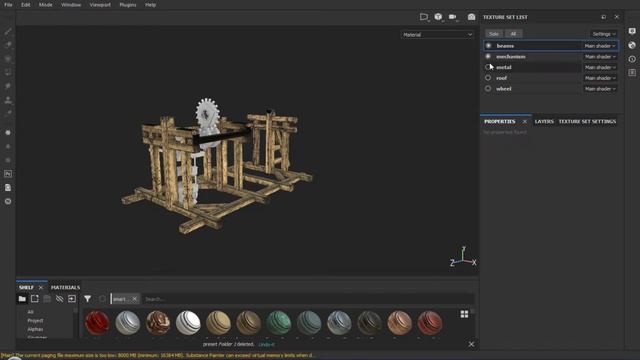
Task: Click the circle icon next to the funnel
Action: (102, 299)
